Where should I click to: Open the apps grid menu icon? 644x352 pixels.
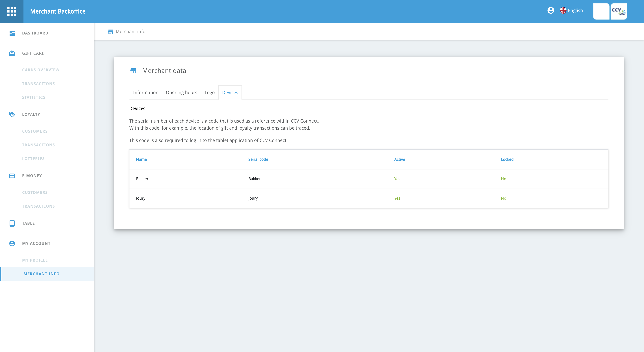click(12, 12)
